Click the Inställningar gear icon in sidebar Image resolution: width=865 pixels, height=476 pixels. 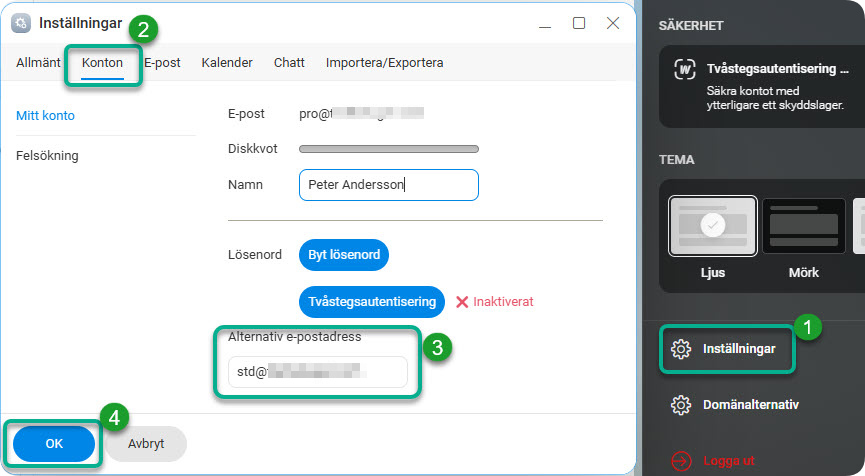point(681,349)
